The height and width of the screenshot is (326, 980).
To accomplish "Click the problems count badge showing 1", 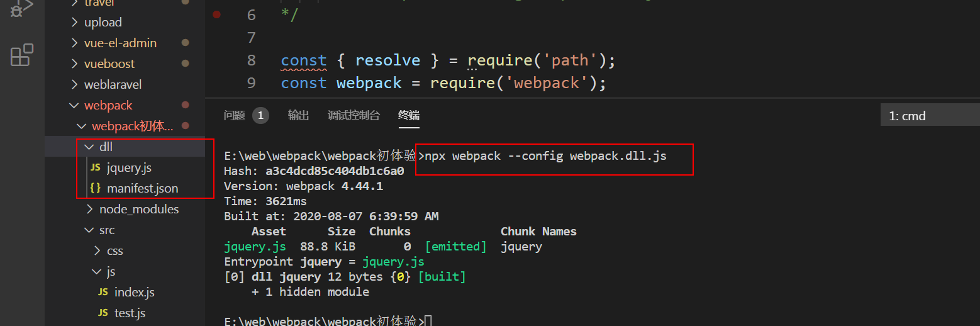I will tap(260, 115).
